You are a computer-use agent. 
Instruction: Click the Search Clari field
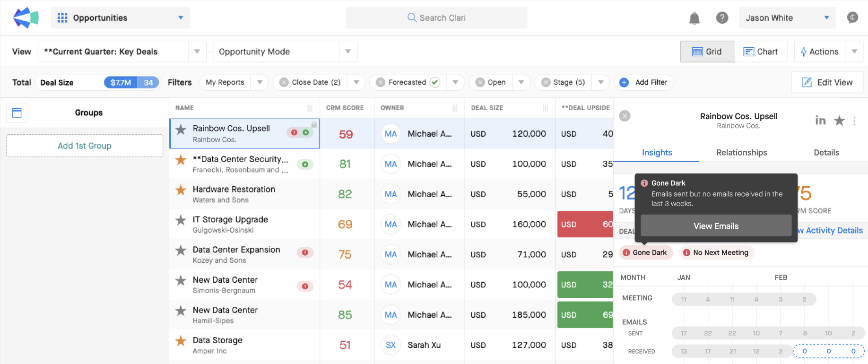tap(436, 18)
